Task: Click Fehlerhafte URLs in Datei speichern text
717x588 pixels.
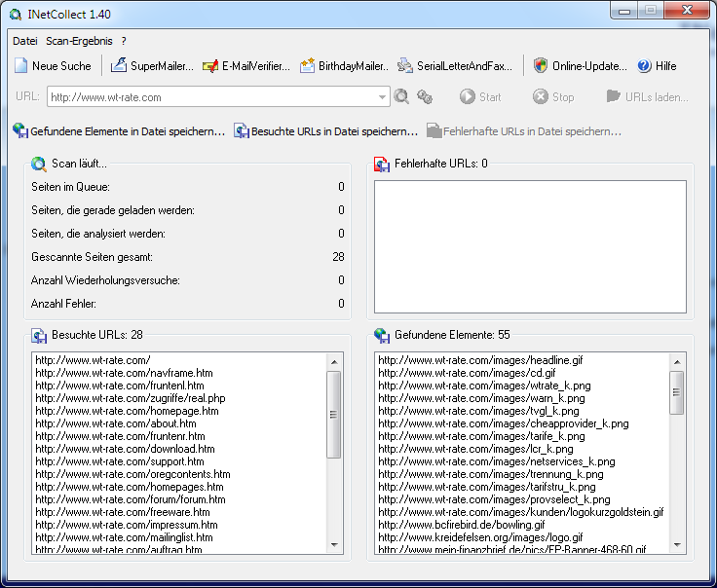Action: pyautogui.click(x=532, y=131)
